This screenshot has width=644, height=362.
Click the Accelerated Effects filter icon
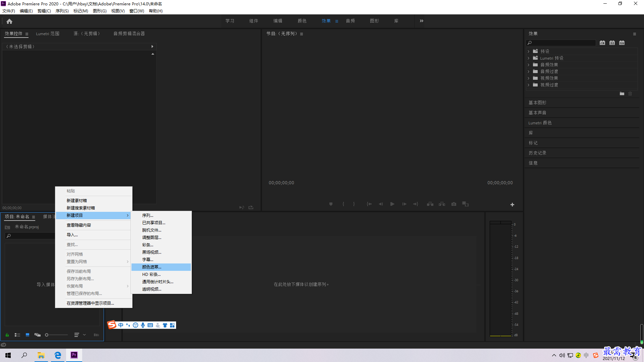[602, 43]
